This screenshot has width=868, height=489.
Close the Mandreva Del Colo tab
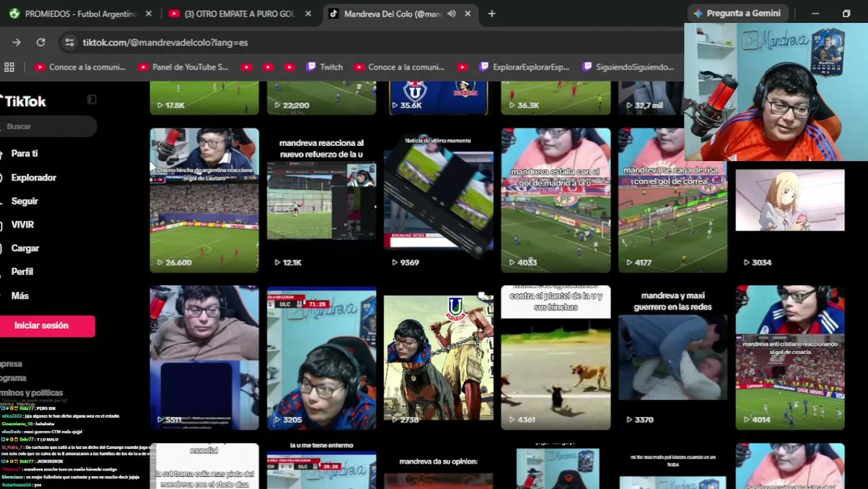pyautogui.click(x=467, y=14)
